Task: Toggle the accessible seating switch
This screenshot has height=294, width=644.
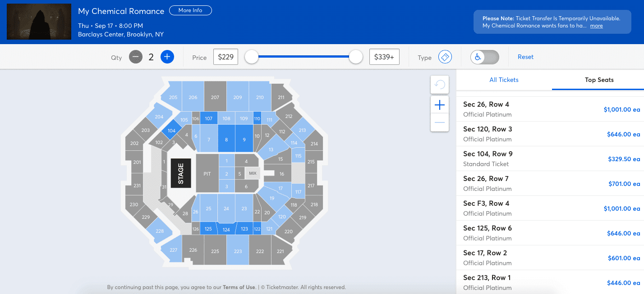Action: (x=485, y=57)
